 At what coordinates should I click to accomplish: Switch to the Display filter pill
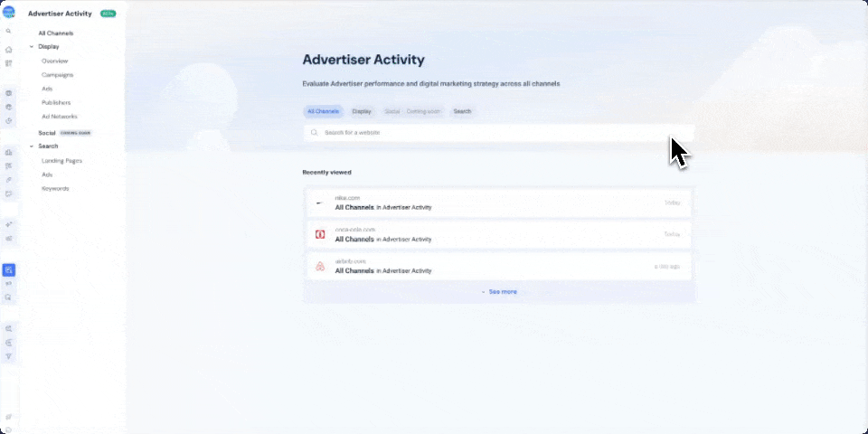tap(362, 111)
